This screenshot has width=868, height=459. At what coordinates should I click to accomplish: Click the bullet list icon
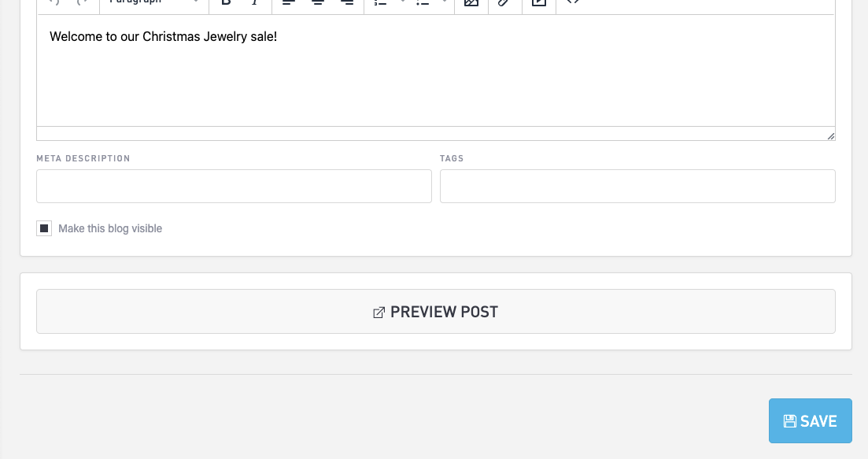pyautogui.click(x=422, y=3)
